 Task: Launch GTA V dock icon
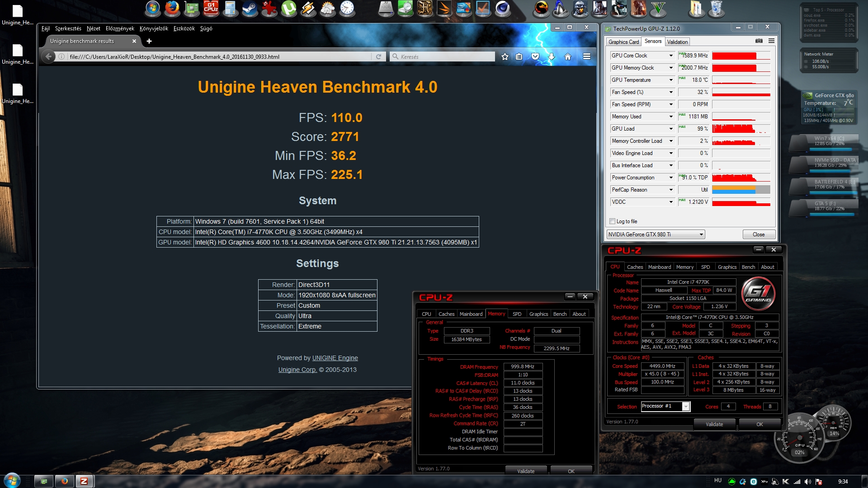658,8
